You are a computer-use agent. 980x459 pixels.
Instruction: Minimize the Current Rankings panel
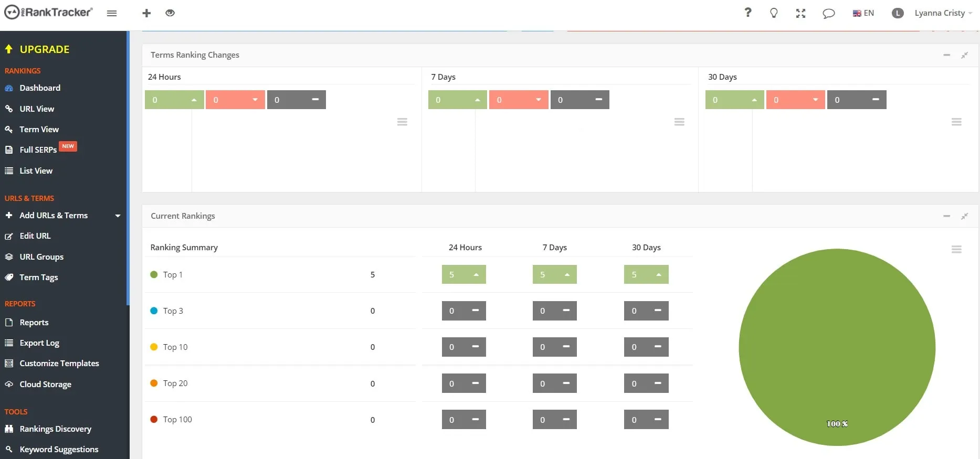946,216
